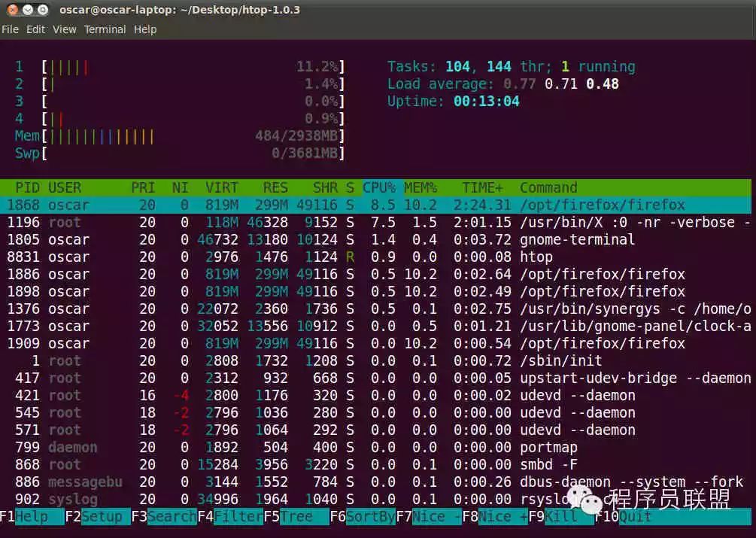Click the F3 Search button
The width and height of the screenshot is (756, 538).
(x=164, y=517)
